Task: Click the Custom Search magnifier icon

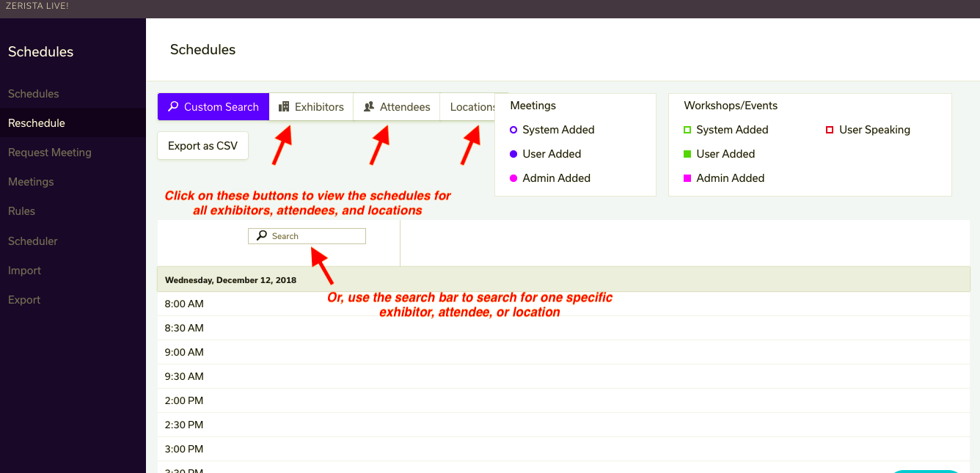Action: [x=173, y=106]
